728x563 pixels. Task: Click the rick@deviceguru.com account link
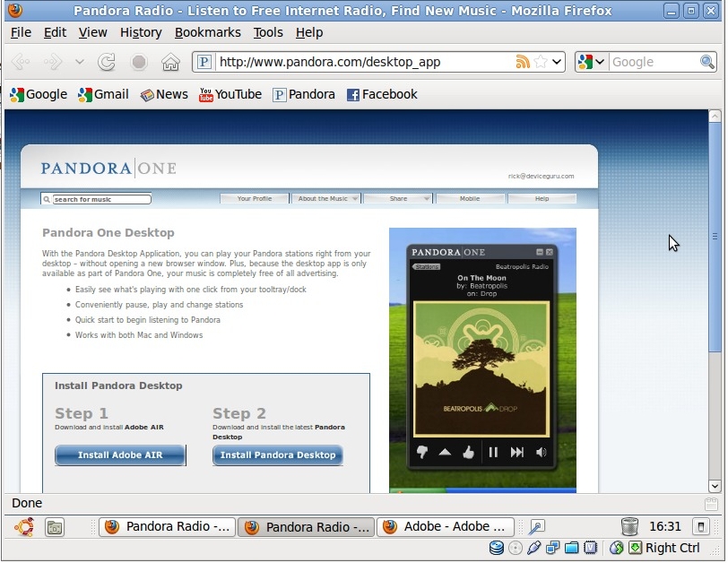coord(541,177)
